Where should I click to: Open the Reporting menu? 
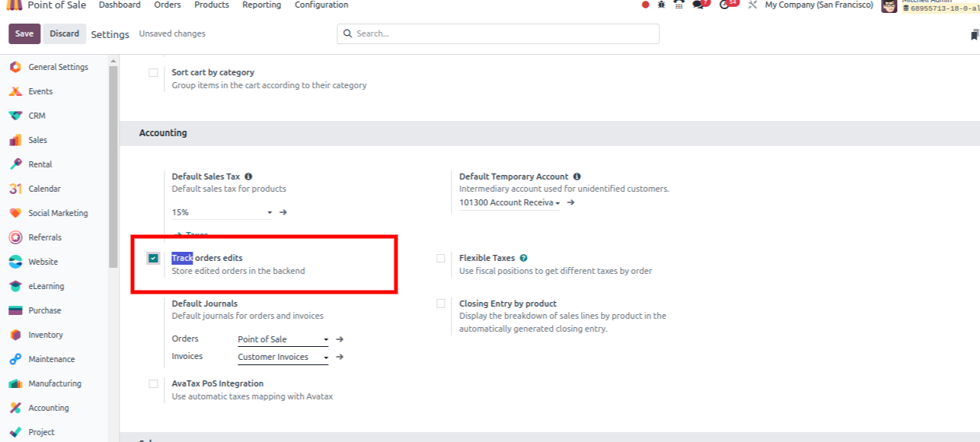click(261, 5)
